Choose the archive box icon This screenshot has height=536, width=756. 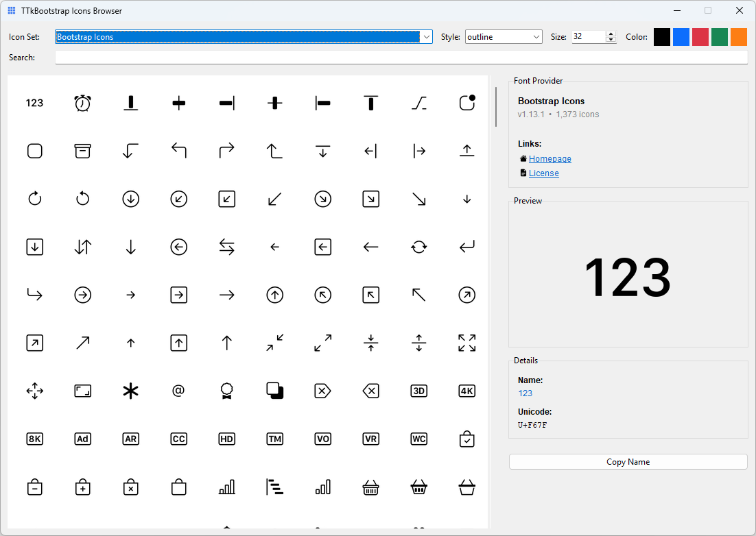click(82, 151)
